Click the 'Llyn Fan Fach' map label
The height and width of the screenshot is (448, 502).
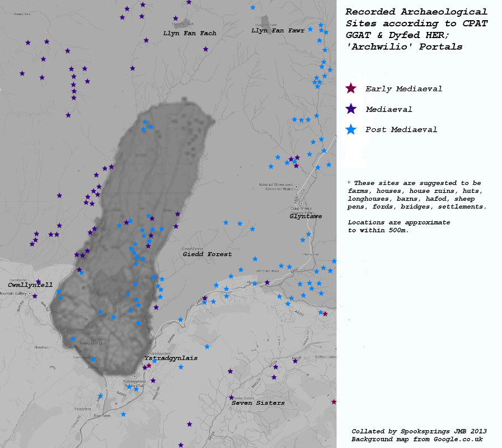190,34
